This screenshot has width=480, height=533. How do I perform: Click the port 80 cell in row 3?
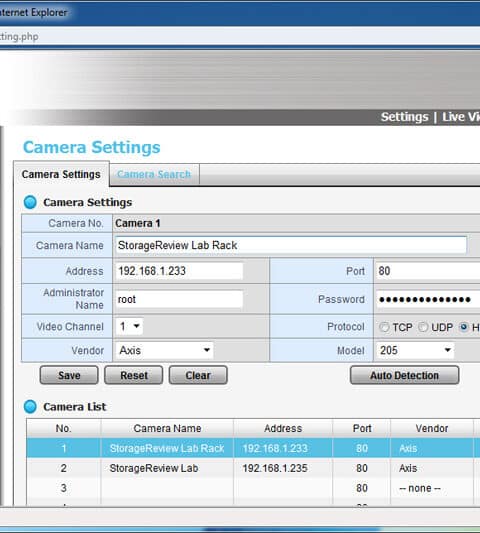362,488
